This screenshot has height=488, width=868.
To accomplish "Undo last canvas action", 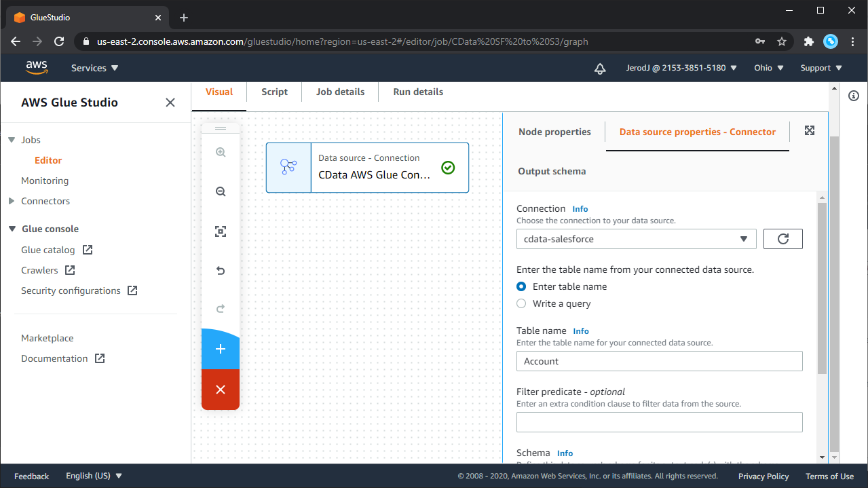I will 221,271.
